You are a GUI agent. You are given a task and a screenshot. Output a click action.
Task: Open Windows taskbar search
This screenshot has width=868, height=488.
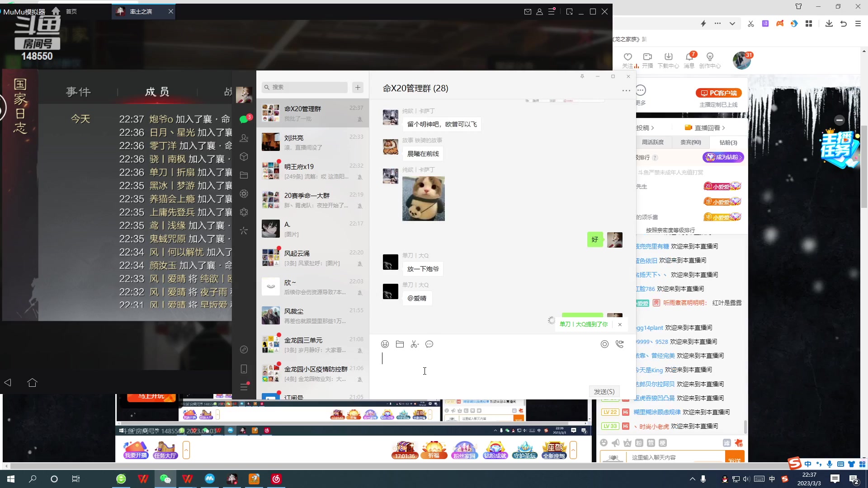tap(33, 479)
